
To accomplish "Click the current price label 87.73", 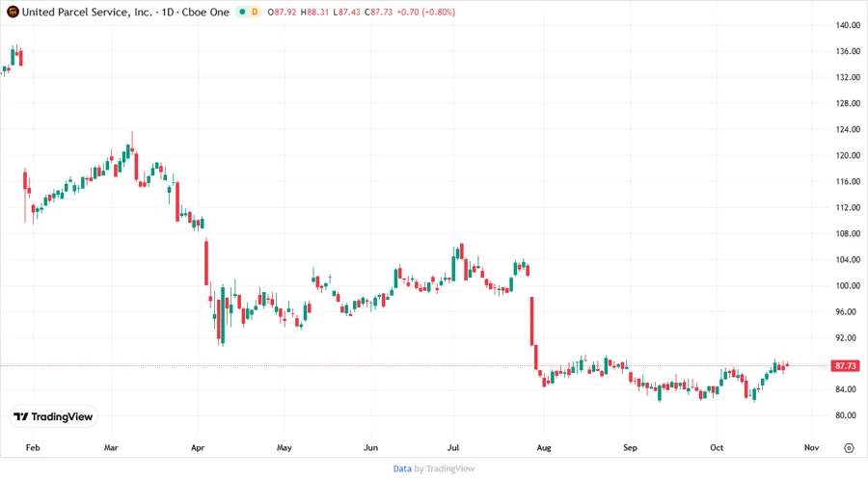I will point(845,365).
